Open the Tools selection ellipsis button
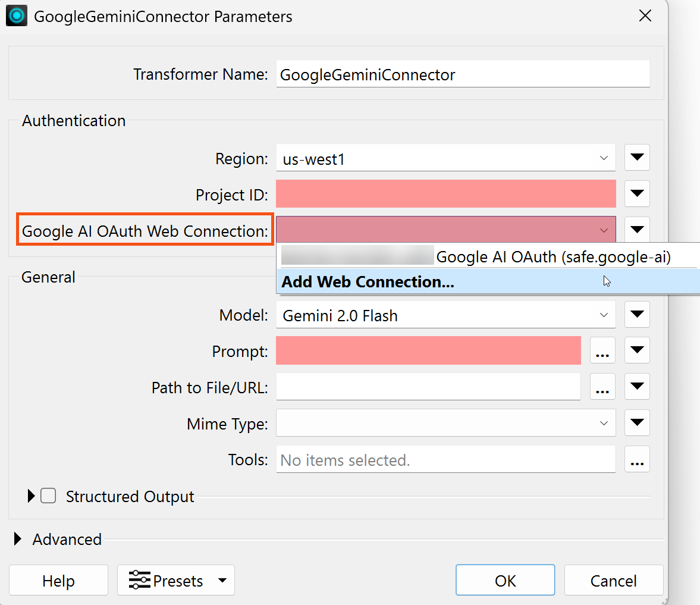 coord(636,459)
